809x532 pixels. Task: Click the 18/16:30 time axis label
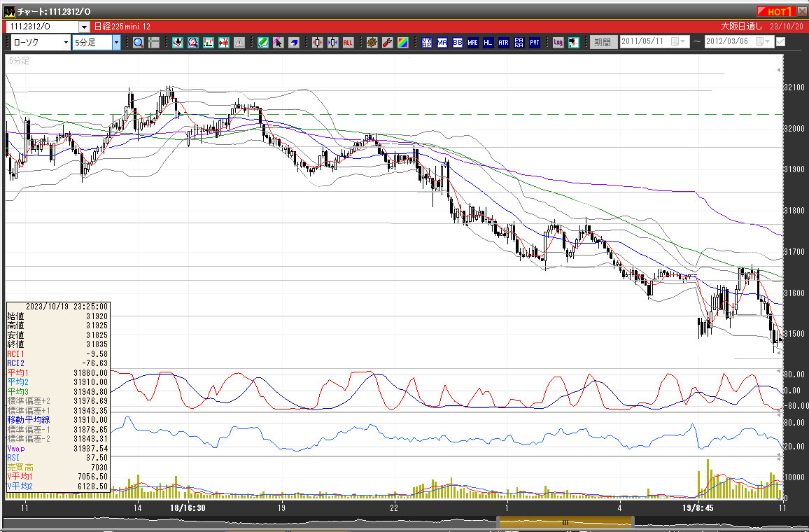click(188, 507)
